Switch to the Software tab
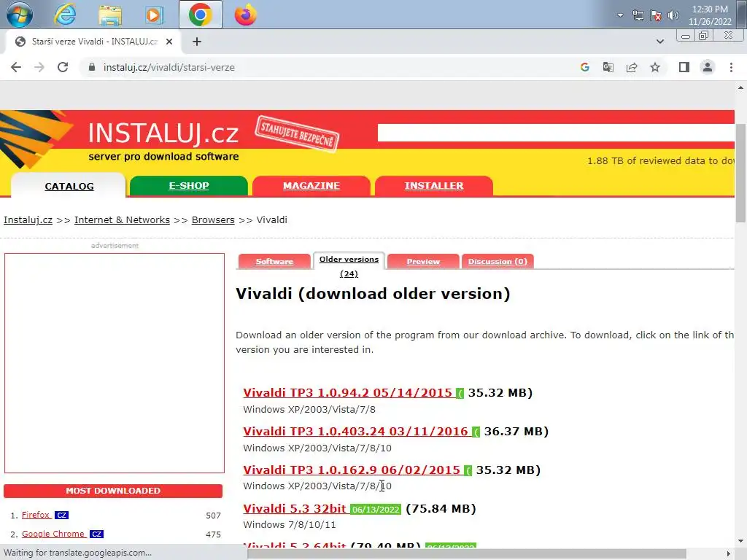747x560 pixels. pos(274,262)
